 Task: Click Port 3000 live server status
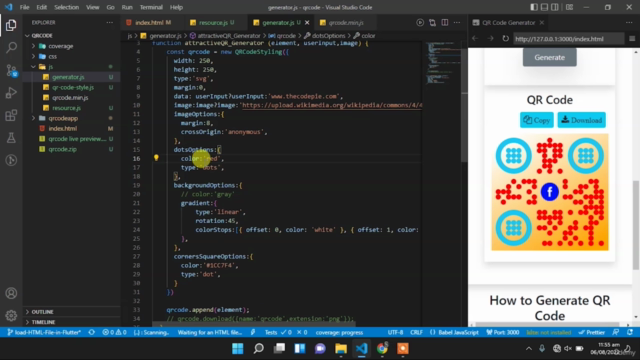point(503,332)
